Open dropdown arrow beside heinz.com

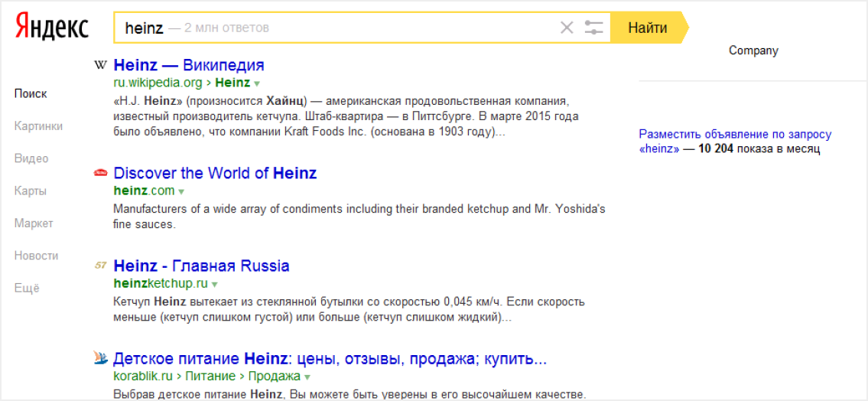(182, 191)
